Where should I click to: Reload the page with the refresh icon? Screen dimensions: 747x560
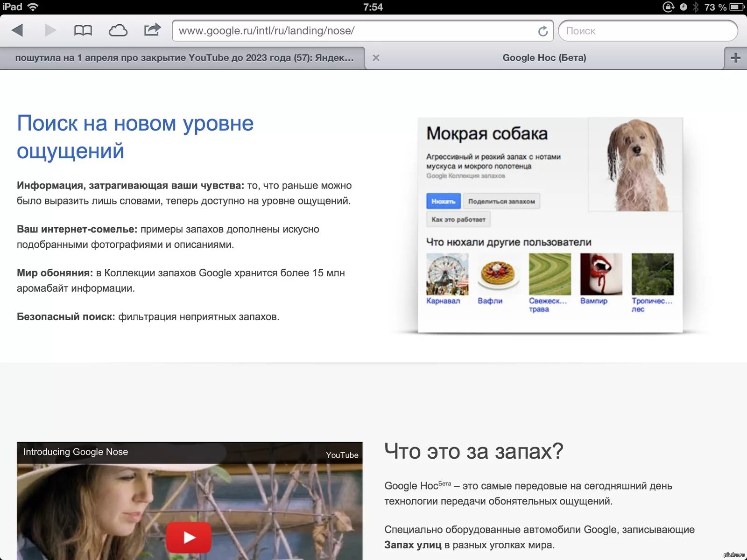pyautogui.click(x=543, y=31)
